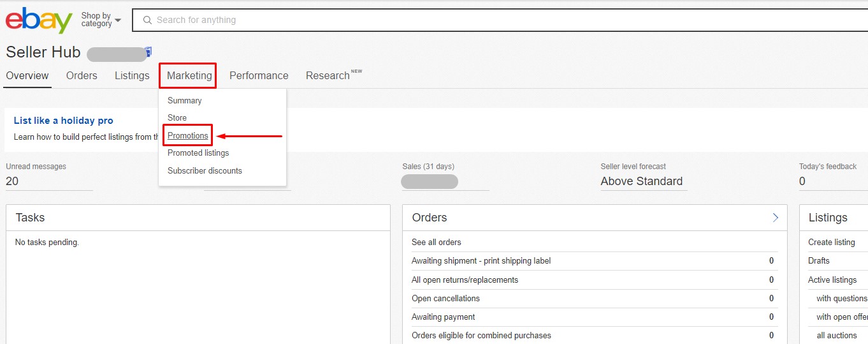Click the Unread messages count 20
This screenshot has width=868, height=344.
(12, 181)
